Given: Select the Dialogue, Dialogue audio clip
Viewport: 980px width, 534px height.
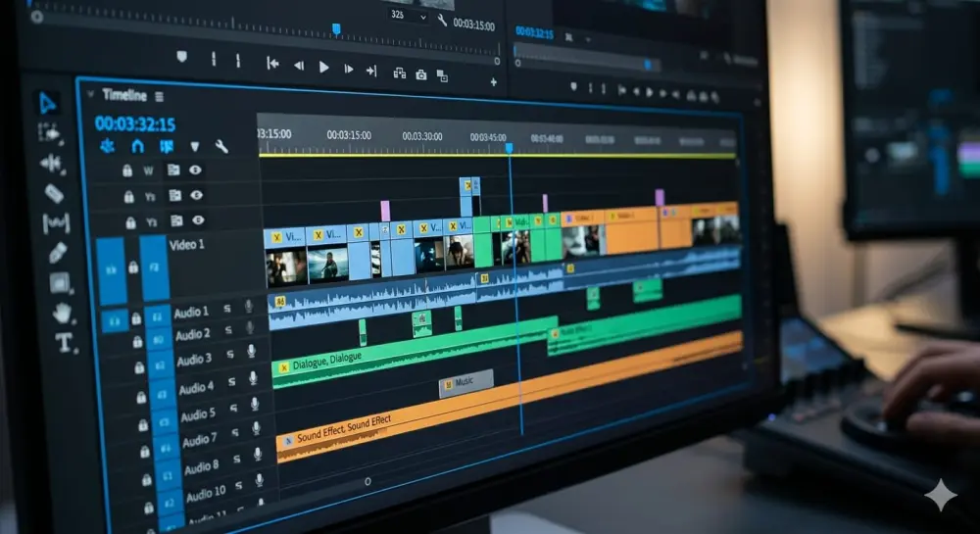Looking at the screenshot, I should coord(414,354).
